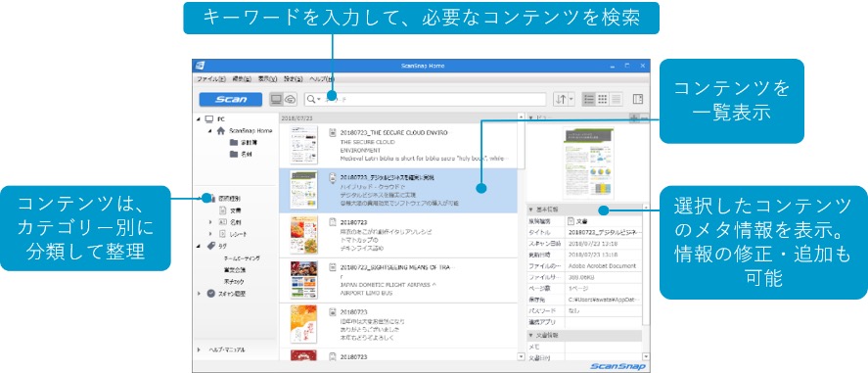Open the ファイル menu
868x373 pixels.
pyautogui.click(x=211, y=79)
